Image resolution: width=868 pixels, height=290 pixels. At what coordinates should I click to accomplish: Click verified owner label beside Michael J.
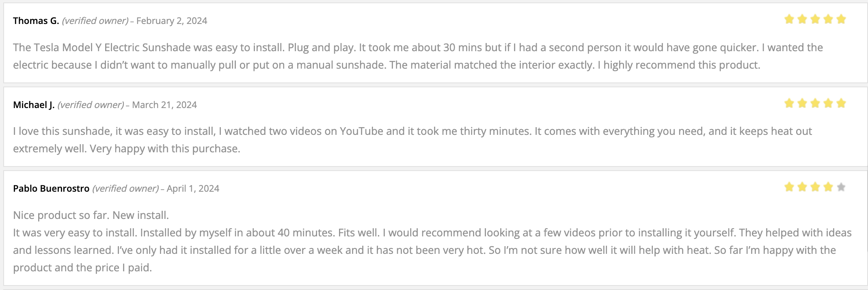[91, 105]
